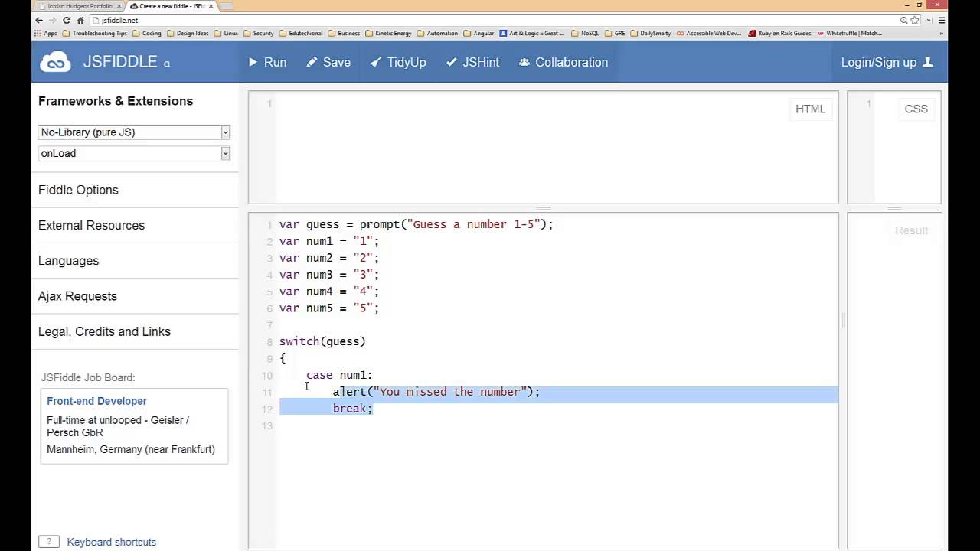980x551 pixels.
Task: Expand Languages section
Action: click(68, 261)
